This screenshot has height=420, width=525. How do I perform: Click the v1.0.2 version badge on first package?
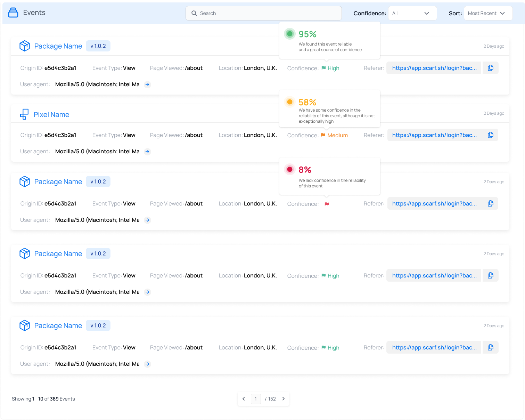tap(98, 46)
